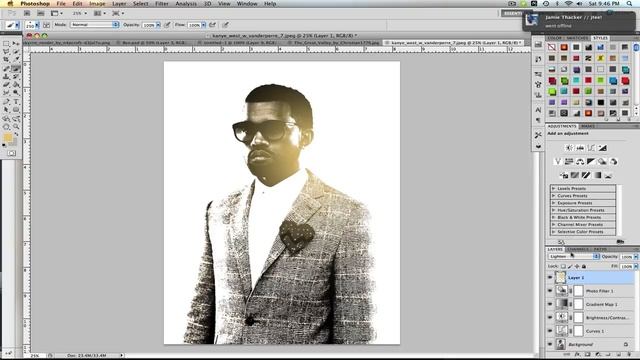Image resolution: width=640 pixels, height=360 pixels.
Task: Open the brush Mode dropdown
Action: pyautogui.click(x=94, y=25)
